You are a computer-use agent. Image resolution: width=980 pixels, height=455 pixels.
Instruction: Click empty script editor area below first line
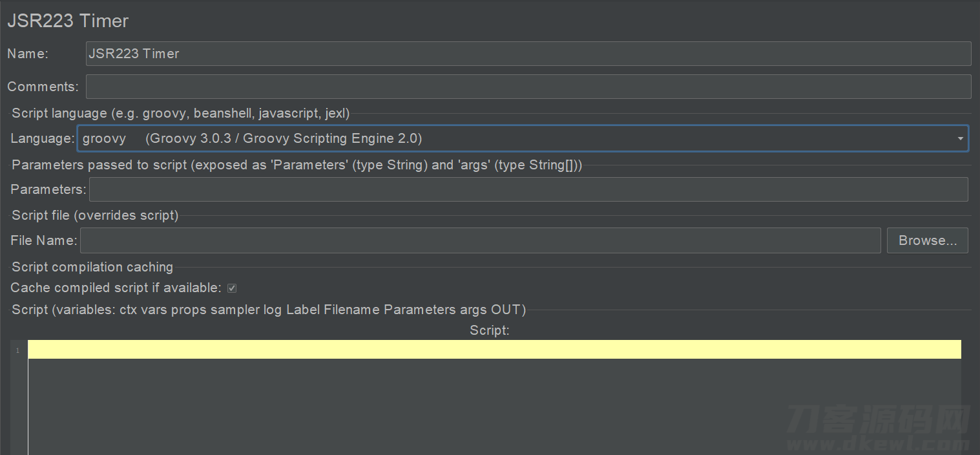tap(495, 407)
